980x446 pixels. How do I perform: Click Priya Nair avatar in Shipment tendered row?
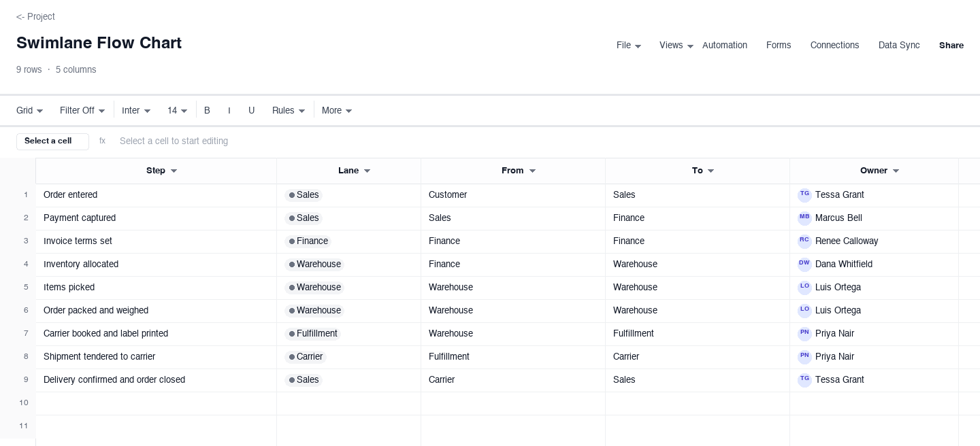[x=804, y=357]
